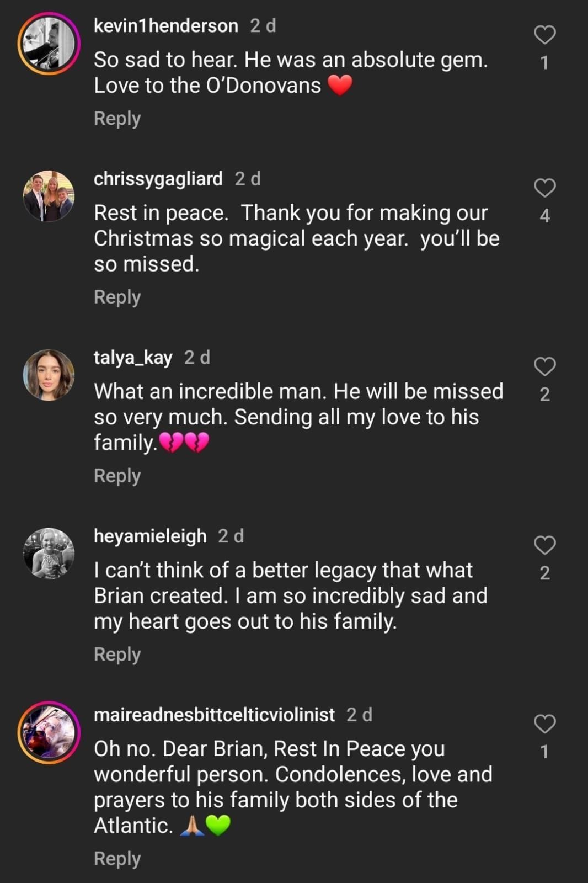Viewport: 588px width, 883px height.
Task: Tap heart icon on talya_kay's comment
Action: [x=544, y=366]
